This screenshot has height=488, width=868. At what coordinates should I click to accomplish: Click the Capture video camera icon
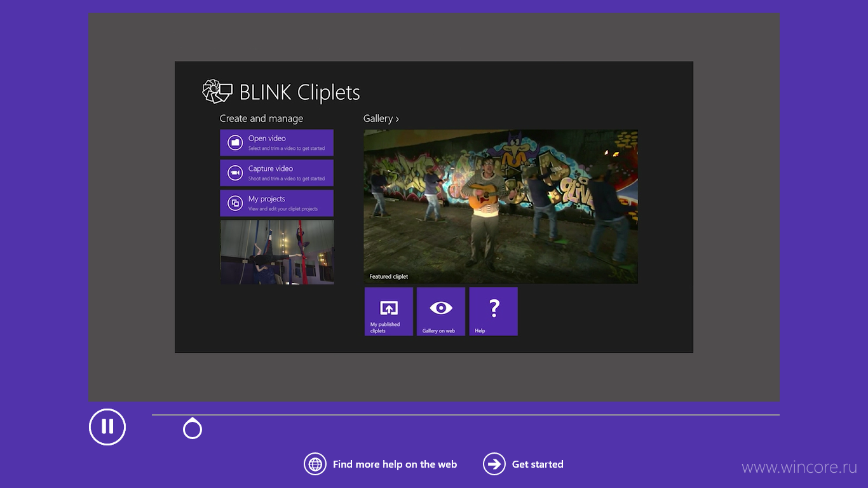coord(235,173)
